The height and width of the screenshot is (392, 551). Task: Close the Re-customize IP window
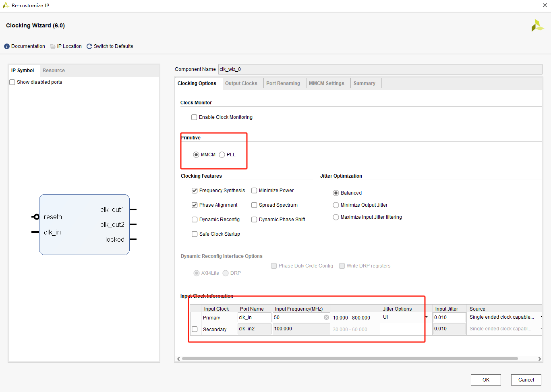pyautogui.click(x=545, y=5)
